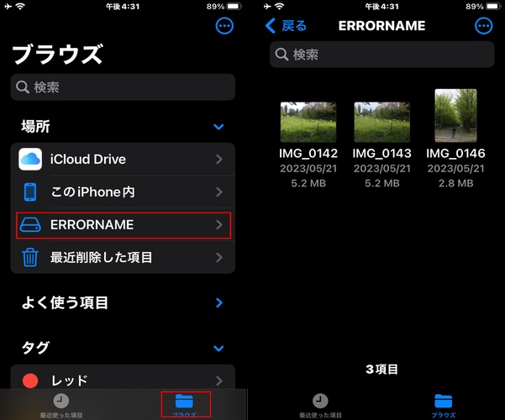This screenshot has height=420, width=505.
Task: Open the IMG_0142 photo thumbnail
Action: (308, 122)
